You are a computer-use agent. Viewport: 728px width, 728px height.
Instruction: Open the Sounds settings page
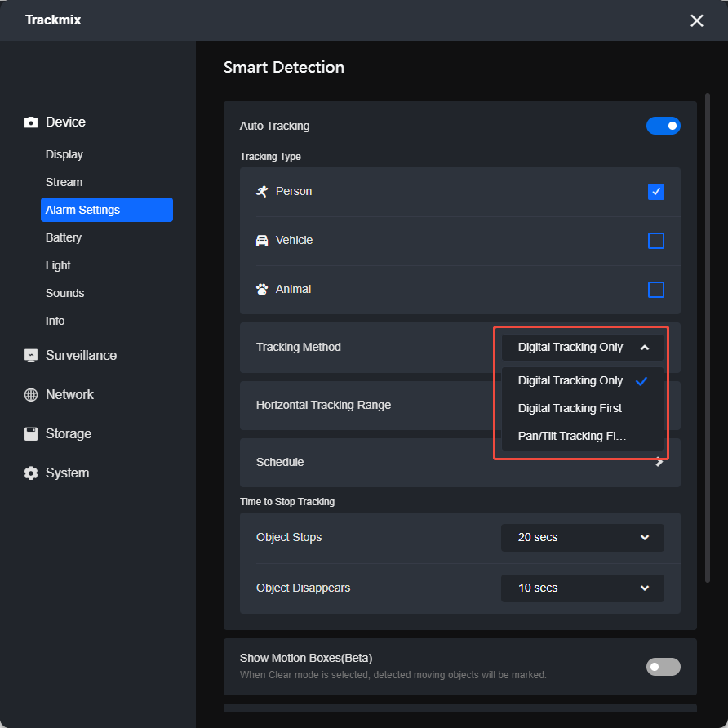pyautogui.click(x=65, y=294)
